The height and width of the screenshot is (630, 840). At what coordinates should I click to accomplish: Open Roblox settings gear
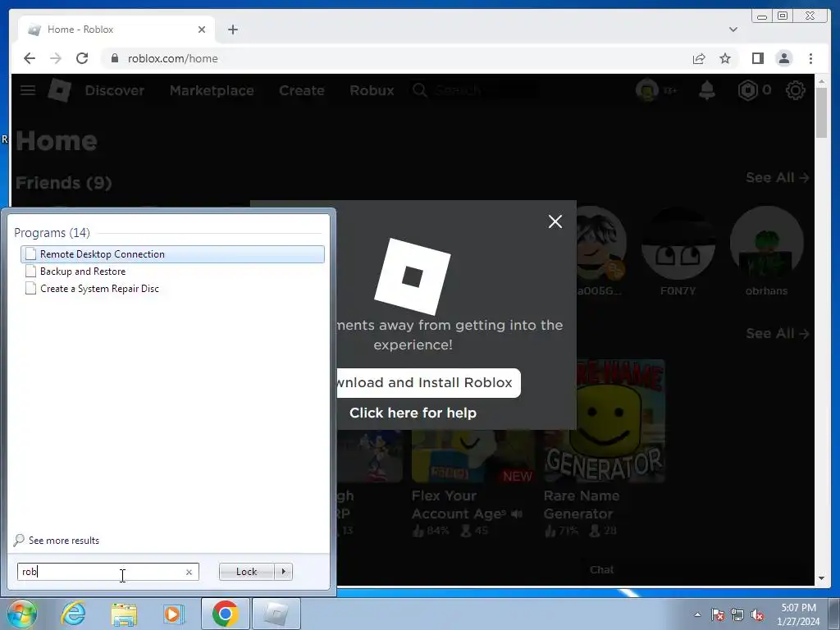pos(796,90)
